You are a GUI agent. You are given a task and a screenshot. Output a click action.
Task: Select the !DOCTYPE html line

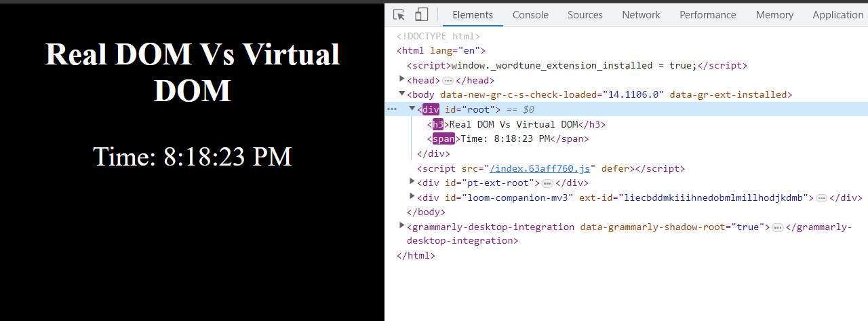tap(438, 37)
